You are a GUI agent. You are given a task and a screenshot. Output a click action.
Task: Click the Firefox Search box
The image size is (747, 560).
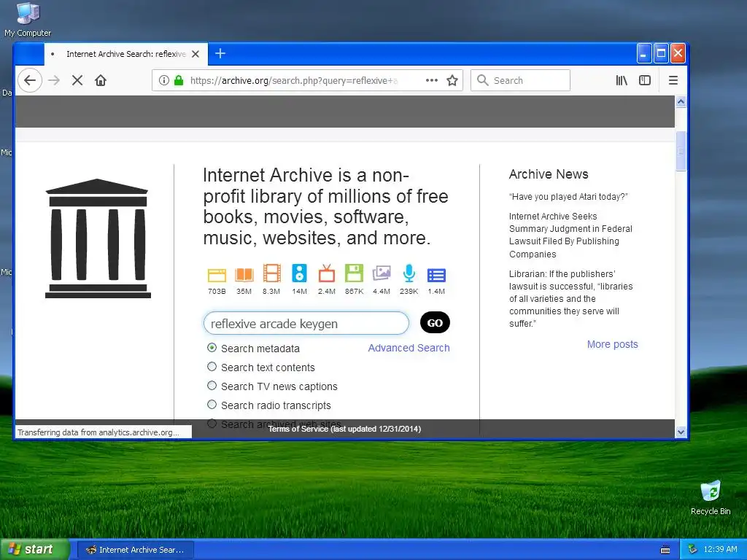pos(520,80)
